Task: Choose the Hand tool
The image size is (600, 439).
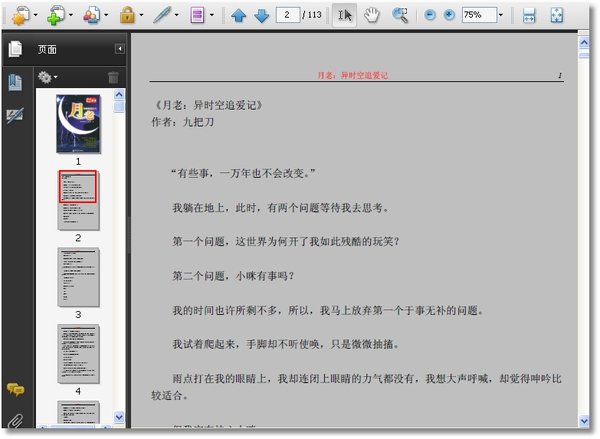Action: [x=371, y=16]
